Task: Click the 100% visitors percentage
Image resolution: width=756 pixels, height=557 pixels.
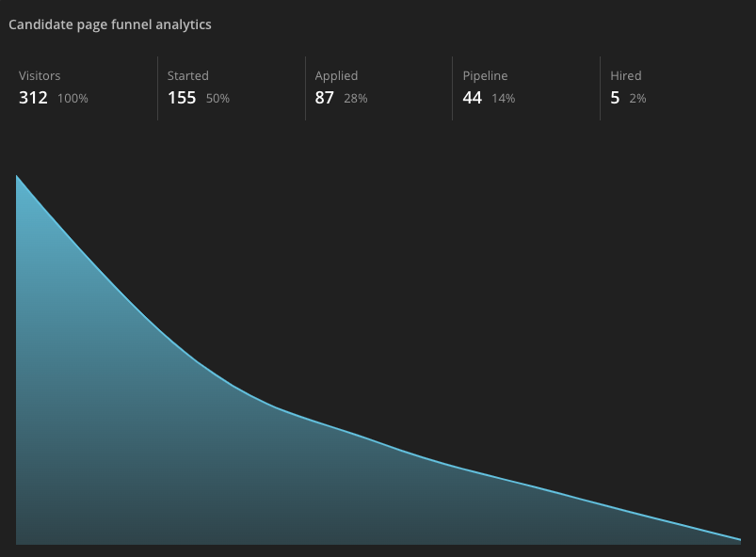Action: tap(72, 99)
